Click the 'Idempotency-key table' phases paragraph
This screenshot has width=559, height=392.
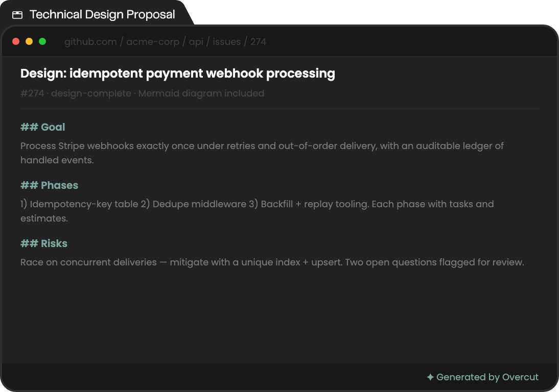click(x=257, y=211)
